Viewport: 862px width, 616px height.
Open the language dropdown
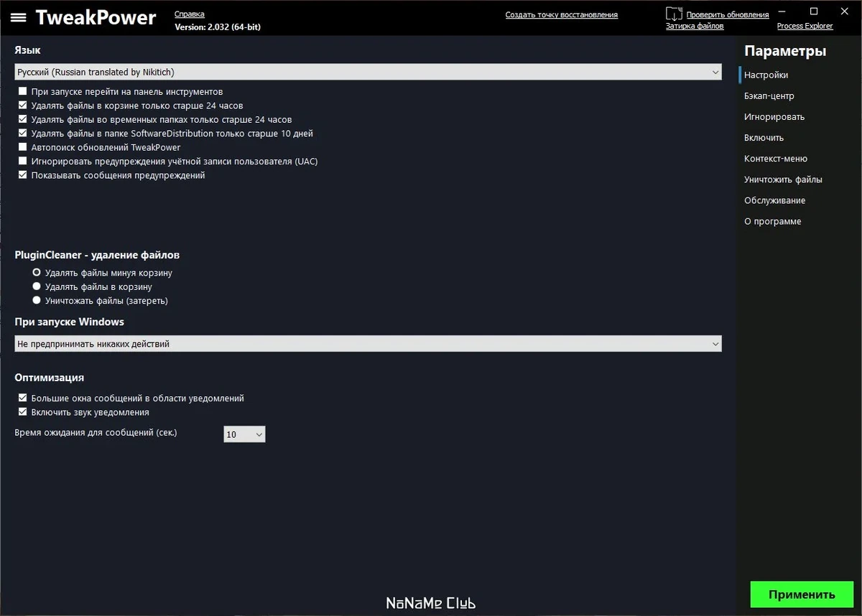pos(368,72)
